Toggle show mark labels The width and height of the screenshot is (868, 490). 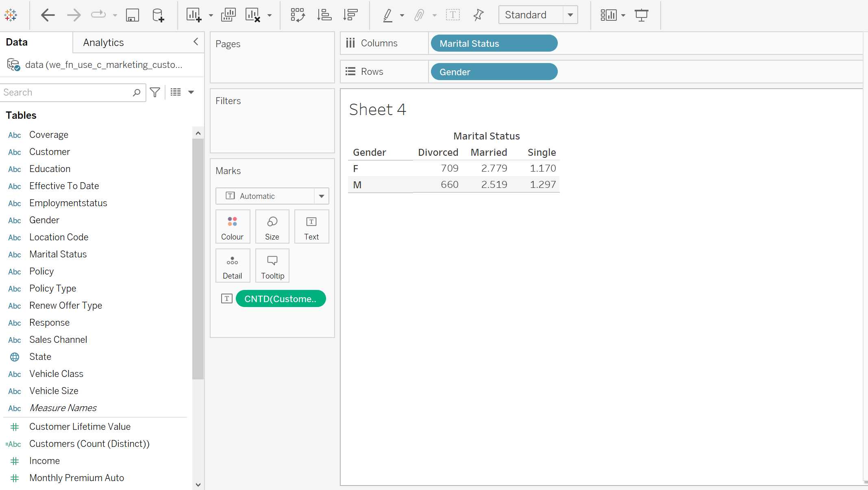[x=453, y=15]
